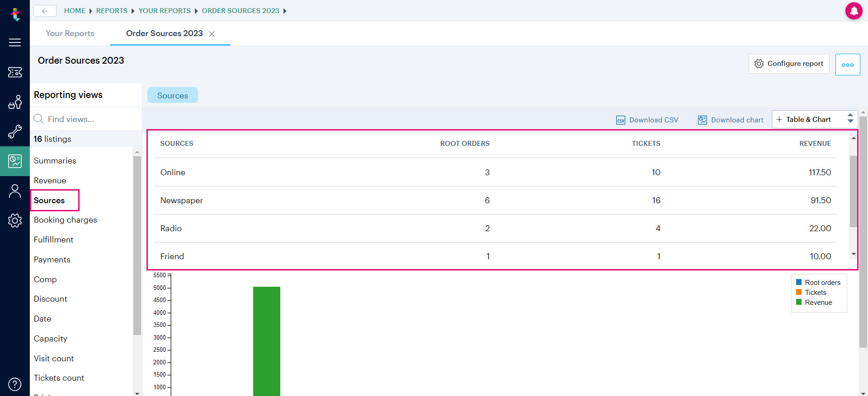Toggle Revenue green legend swatch

coord(799,302)
